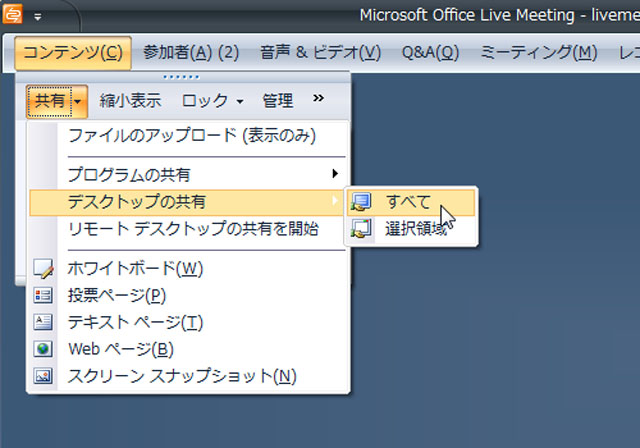
Task: Click the スクリーン スナップショット picture icon
Action: click(x=43, y=376)
